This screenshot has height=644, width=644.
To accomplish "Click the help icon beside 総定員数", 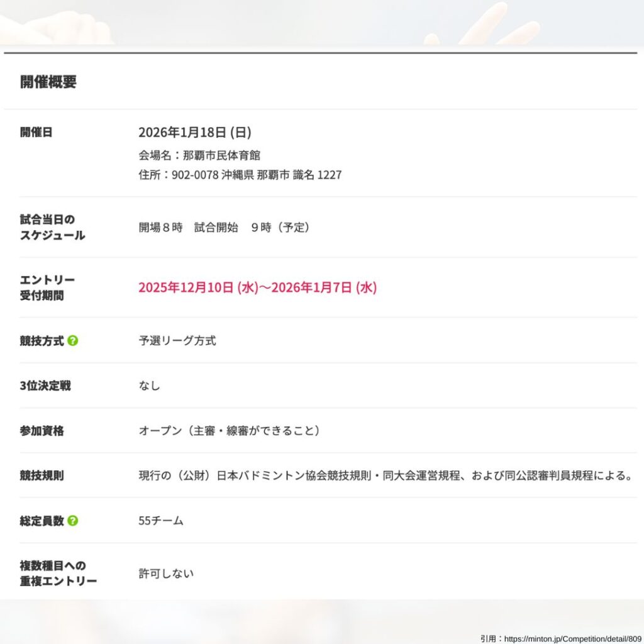I will coord(73,521).
